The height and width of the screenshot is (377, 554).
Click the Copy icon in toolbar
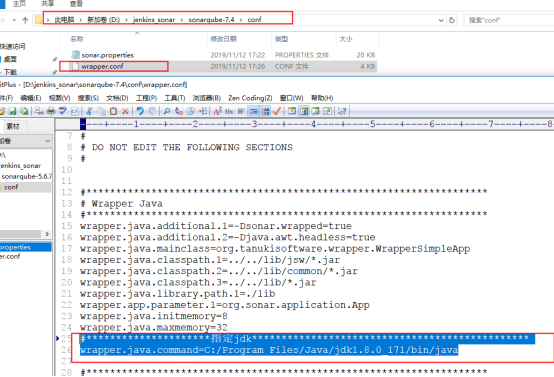102,111
